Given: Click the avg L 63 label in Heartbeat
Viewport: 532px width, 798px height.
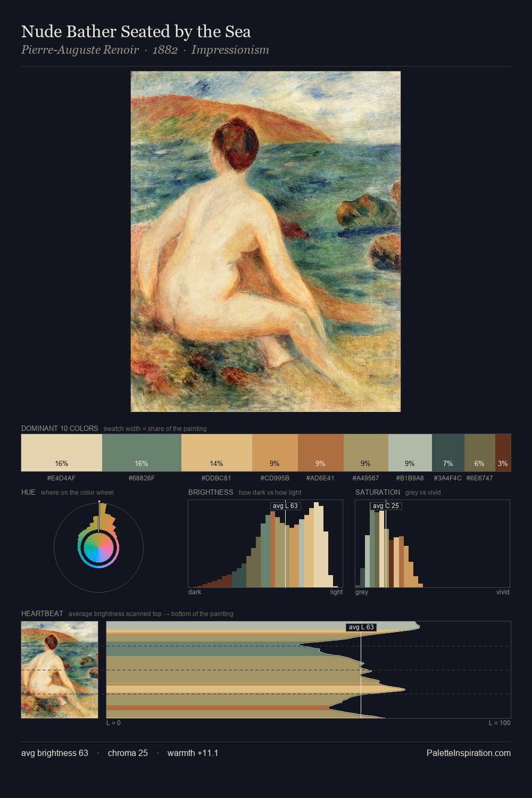Looking at the screenshot, I should (x=361, y=627).
